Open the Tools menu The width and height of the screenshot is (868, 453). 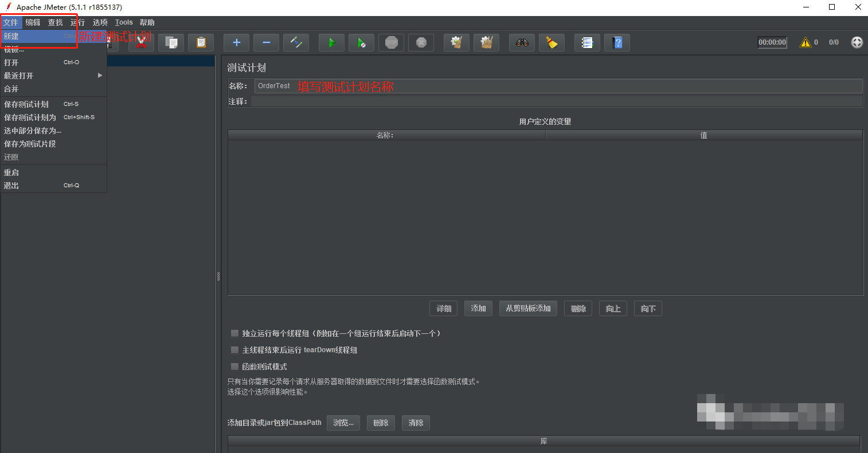(124, 22)
